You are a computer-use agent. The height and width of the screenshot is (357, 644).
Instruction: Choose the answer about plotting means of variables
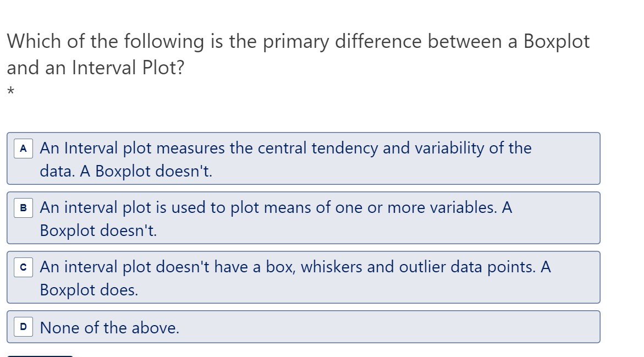(304, 218)
